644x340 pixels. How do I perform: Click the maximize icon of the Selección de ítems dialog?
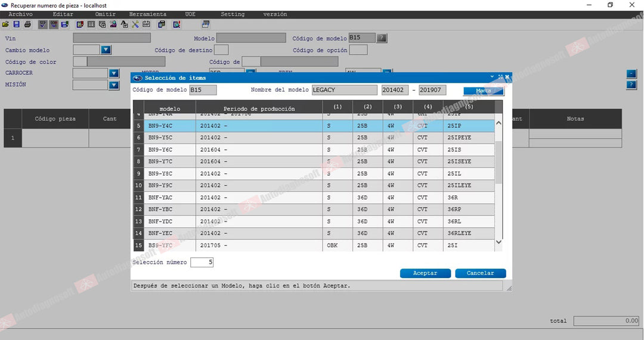(x=500, y=77)
